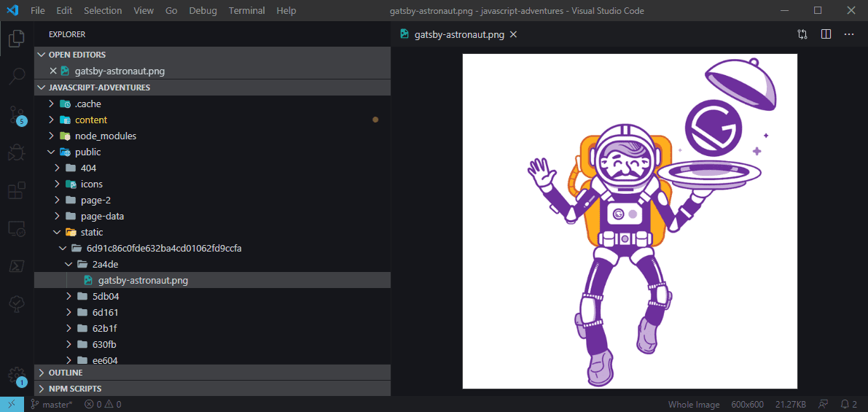Image resolution: width=868 pixels, height=412 pixels.
Task: Open the Go menu
Action: pos(171,10)
